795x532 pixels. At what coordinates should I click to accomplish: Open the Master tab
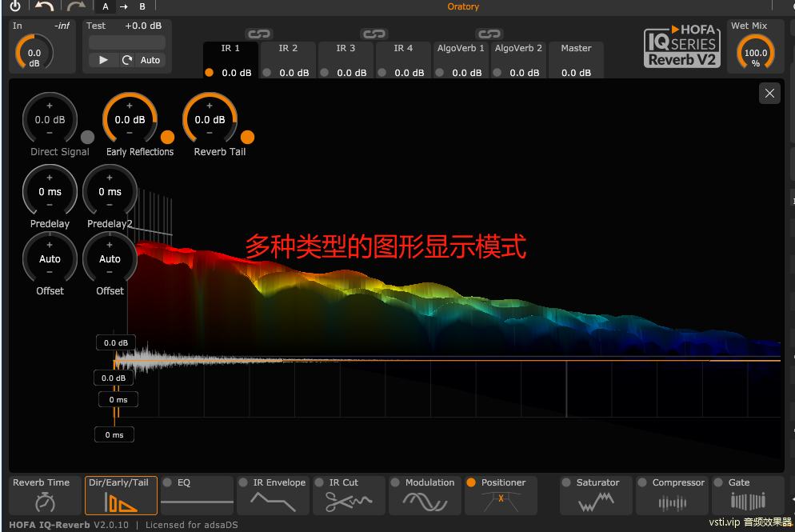pos(576,59)
